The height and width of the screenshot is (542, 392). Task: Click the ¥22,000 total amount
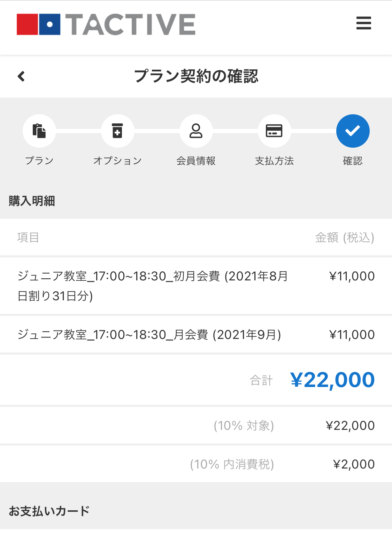click(x=332, y=380)
